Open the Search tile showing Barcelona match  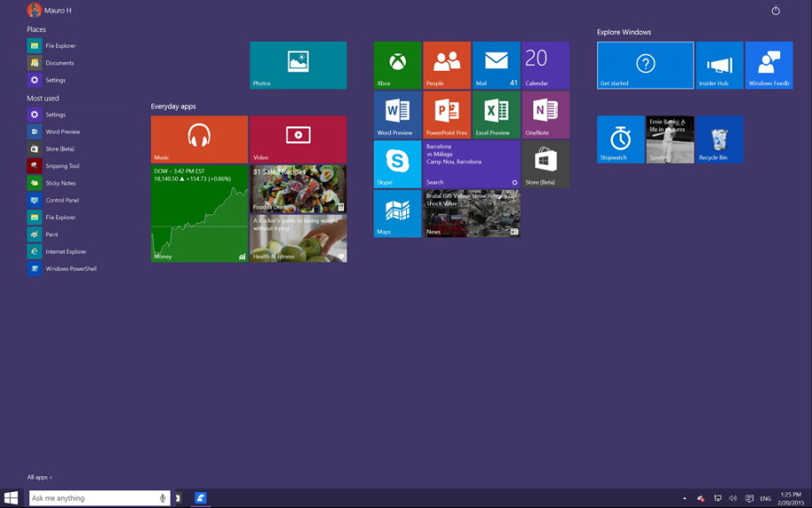click(471, 165)
